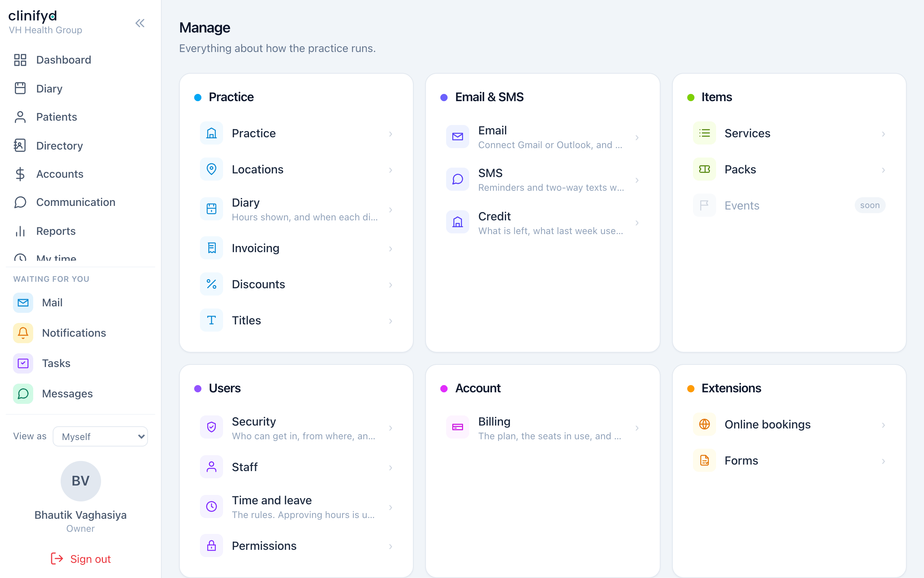Screen dimensions: 924x578
Task: Click the Directory contact-book icon
Action: 20,146
